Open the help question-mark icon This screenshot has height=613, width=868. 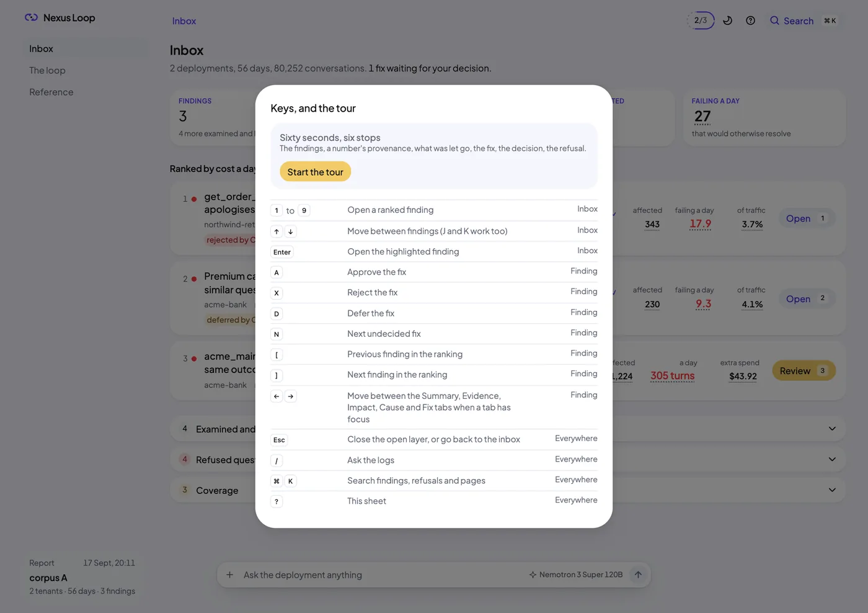pos(750,20)
